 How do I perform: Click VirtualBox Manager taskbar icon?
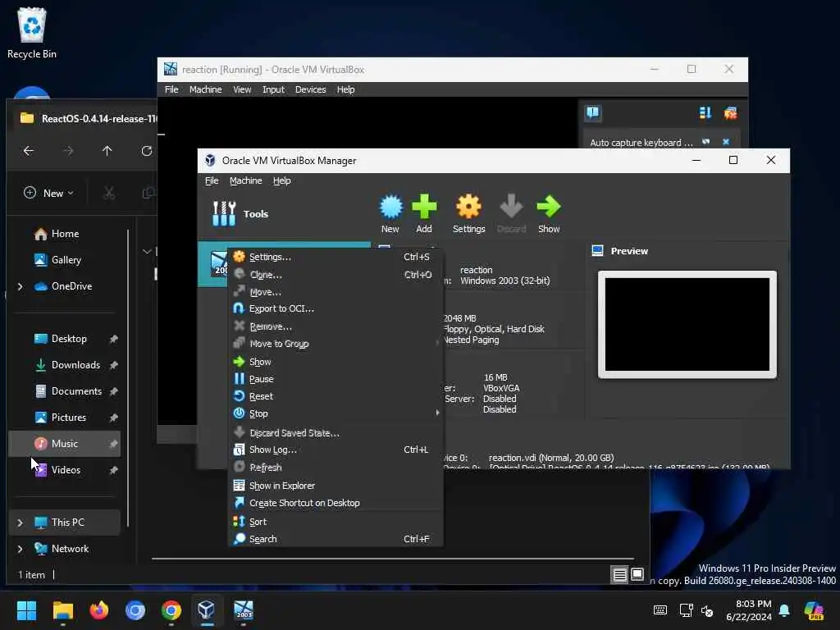[x=207, y=610]
